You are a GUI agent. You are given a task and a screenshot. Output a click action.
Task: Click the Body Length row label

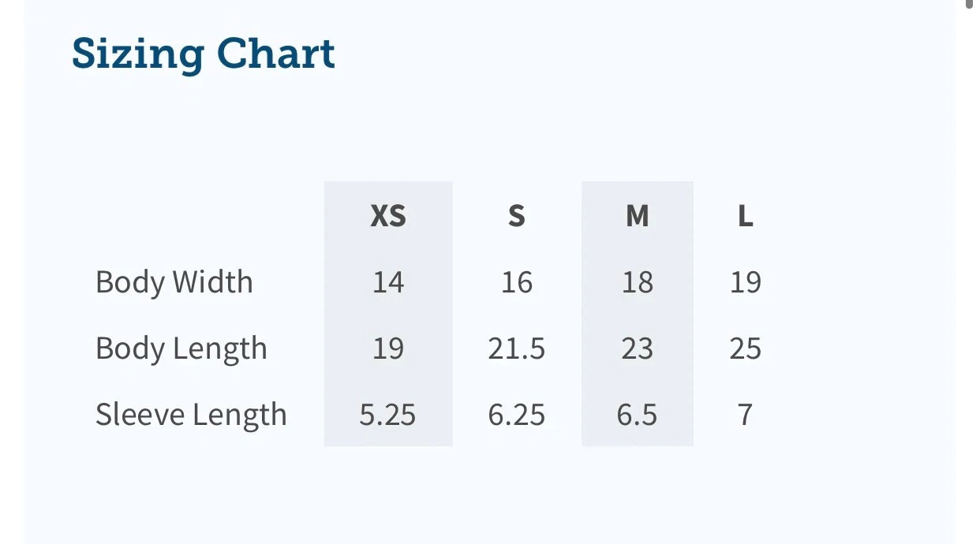coord(181,348)
